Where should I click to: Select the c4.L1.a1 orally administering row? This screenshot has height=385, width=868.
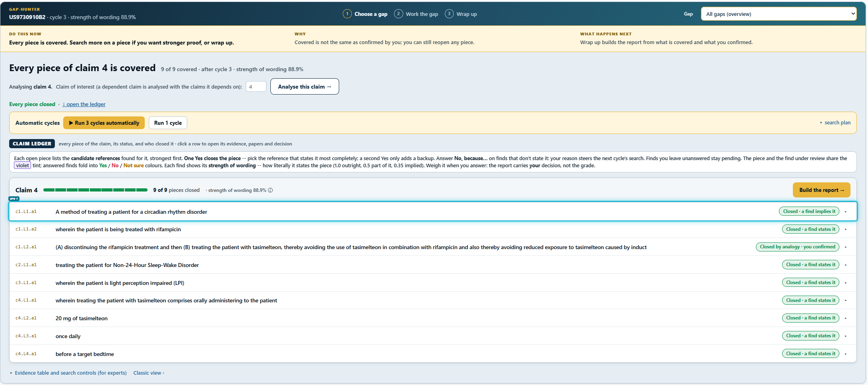[433, 300]
